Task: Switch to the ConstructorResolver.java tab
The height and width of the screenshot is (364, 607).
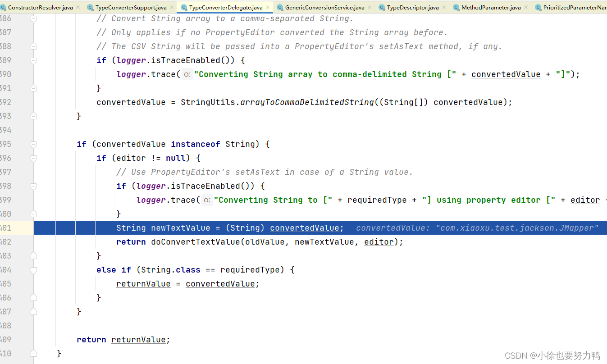Action: 41,8
